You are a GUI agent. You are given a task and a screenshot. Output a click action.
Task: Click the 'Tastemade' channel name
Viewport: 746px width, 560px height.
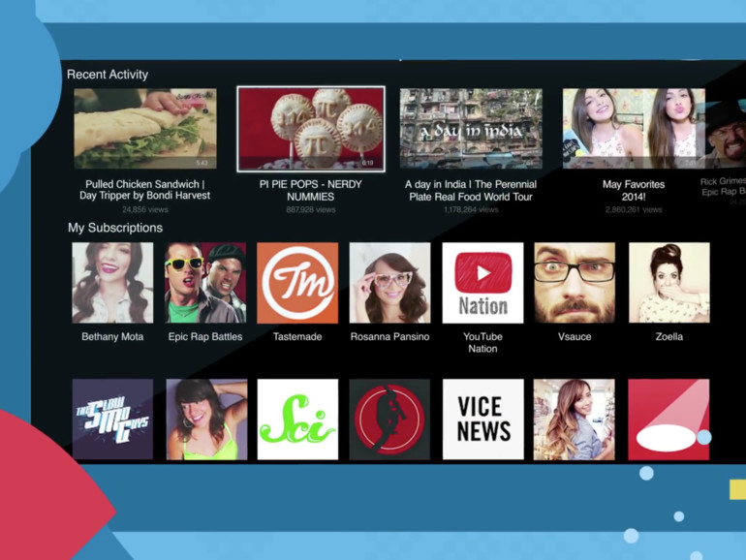pos(297,337)
